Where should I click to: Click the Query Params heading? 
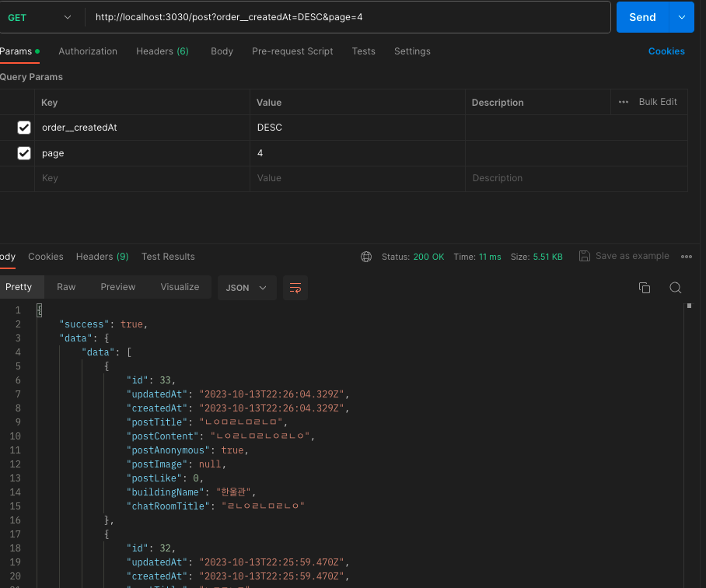(32, 77)
